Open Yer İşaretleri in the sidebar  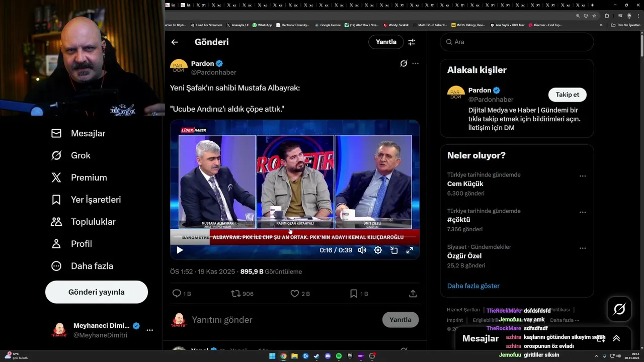[86, 200]
